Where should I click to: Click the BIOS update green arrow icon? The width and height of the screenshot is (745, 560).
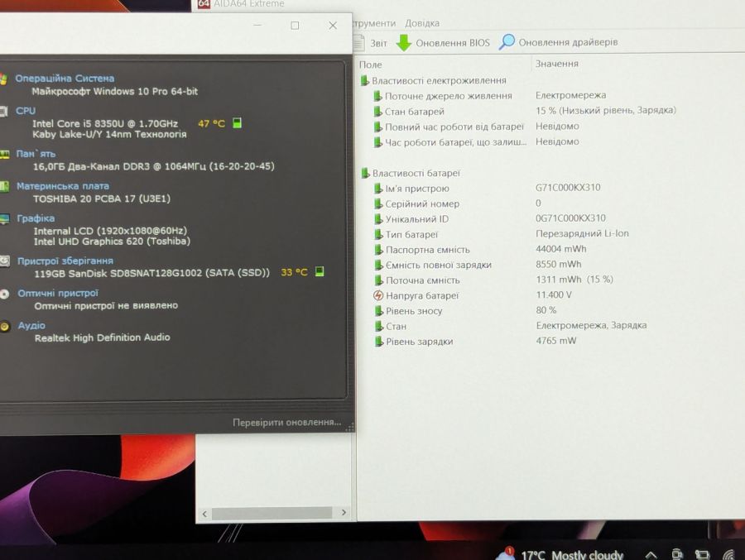point(404,43)
